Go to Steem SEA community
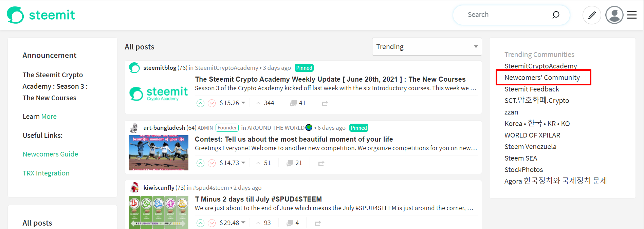Viewport: 644px width, 229px height. click(x=521, y=158)
